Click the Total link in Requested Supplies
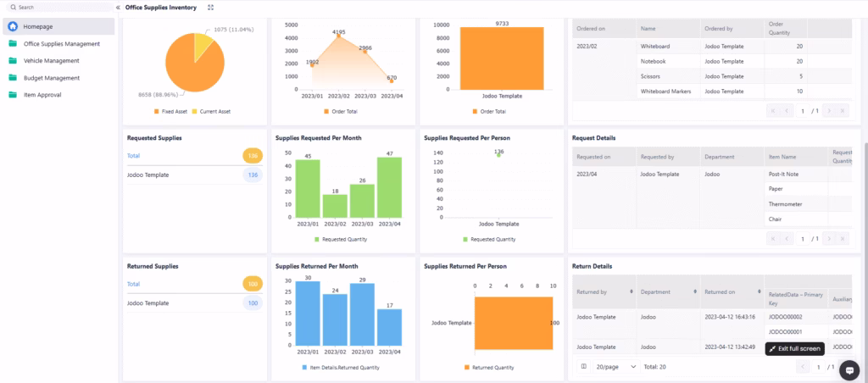Viewport: 868px width, 383px height. click(x=133, y=156)
